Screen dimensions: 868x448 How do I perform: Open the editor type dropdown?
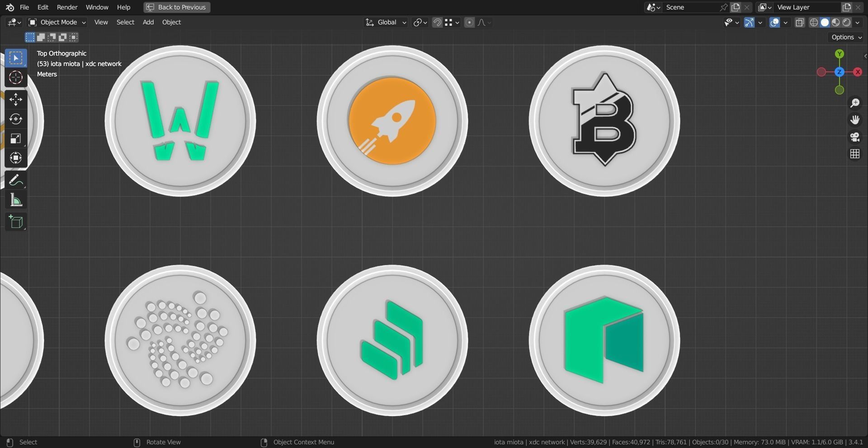(x=14, y=22)
